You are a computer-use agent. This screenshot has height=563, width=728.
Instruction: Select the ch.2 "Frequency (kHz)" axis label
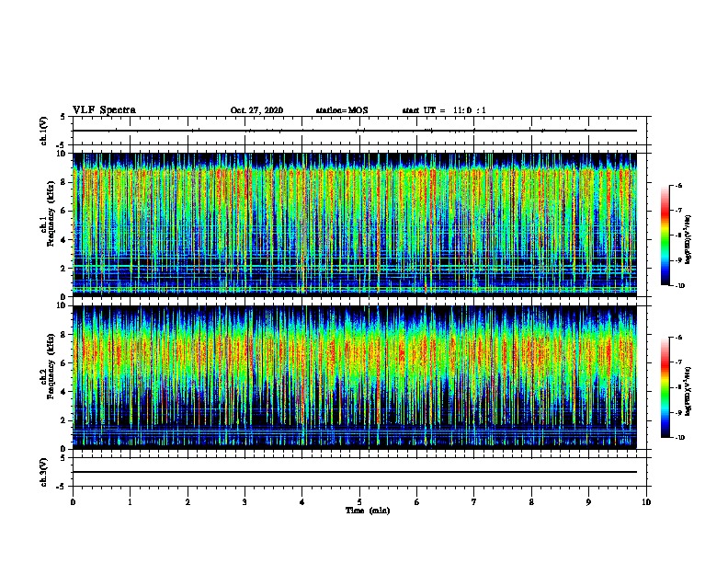click(x=51, y=366)
